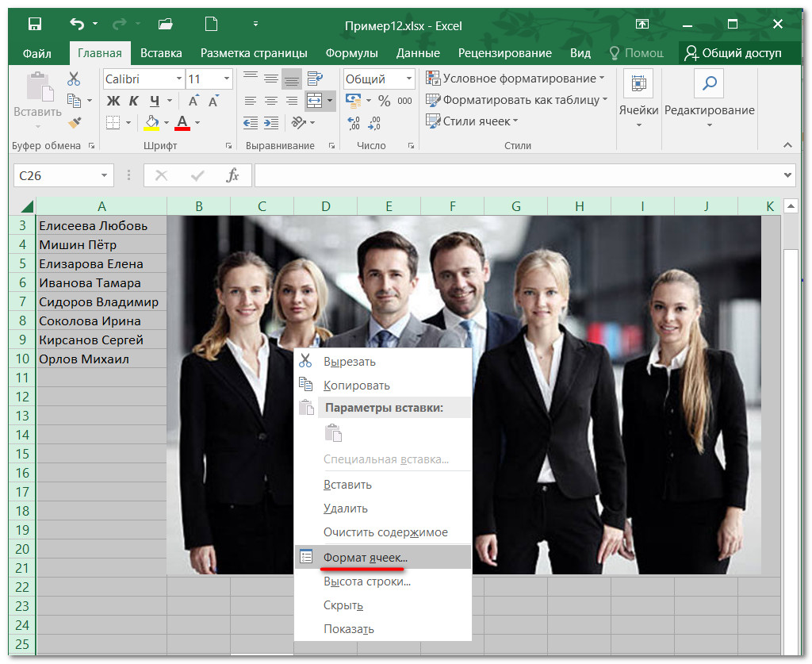Click the Wrap Text icon

315,79
